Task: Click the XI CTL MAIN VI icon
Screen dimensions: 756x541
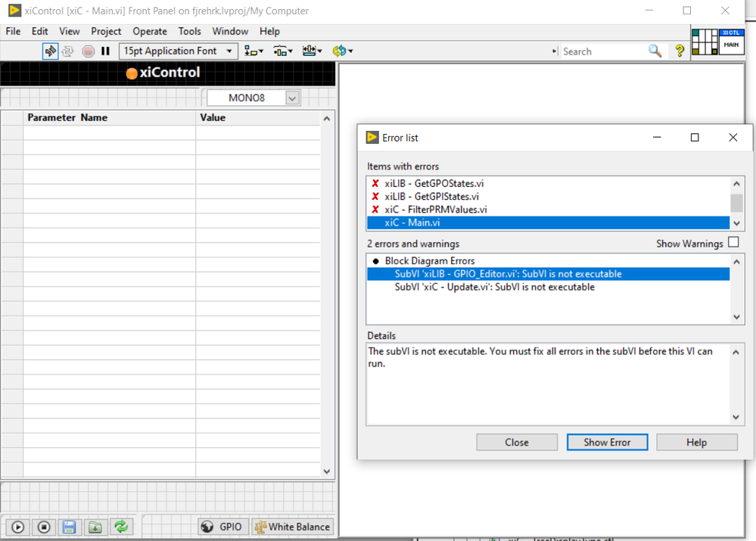Action: pyautogui.click(x=732, y=42)
